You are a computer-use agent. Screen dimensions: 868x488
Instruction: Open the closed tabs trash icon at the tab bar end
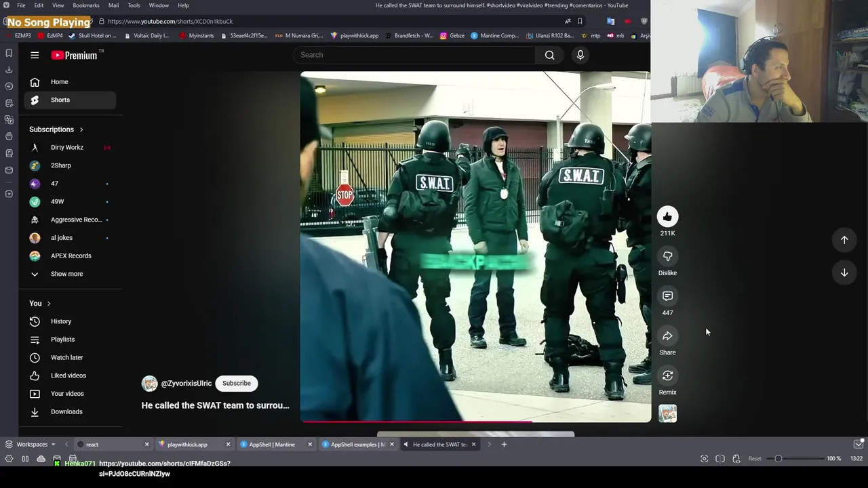pyautogui.click(x=858, y=444)
